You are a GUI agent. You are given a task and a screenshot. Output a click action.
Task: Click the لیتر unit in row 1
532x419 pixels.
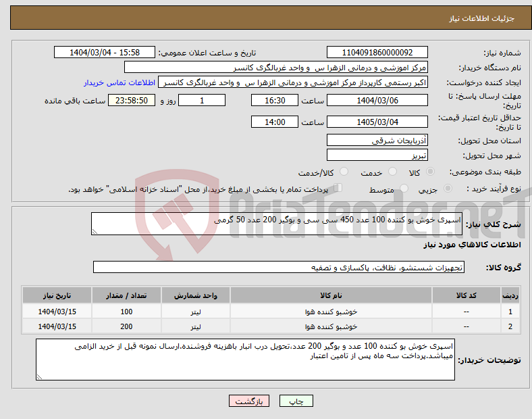[x=195, y=312]
